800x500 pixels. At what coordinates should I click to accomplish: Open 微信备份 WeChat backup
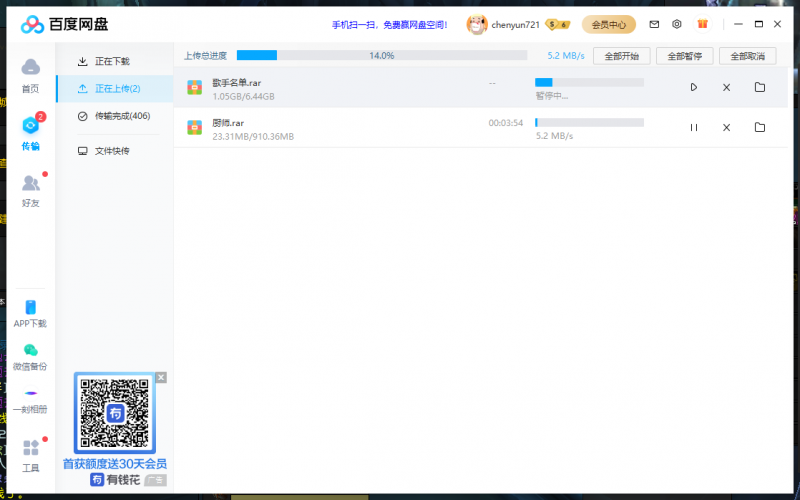click(x=31, y=356)
